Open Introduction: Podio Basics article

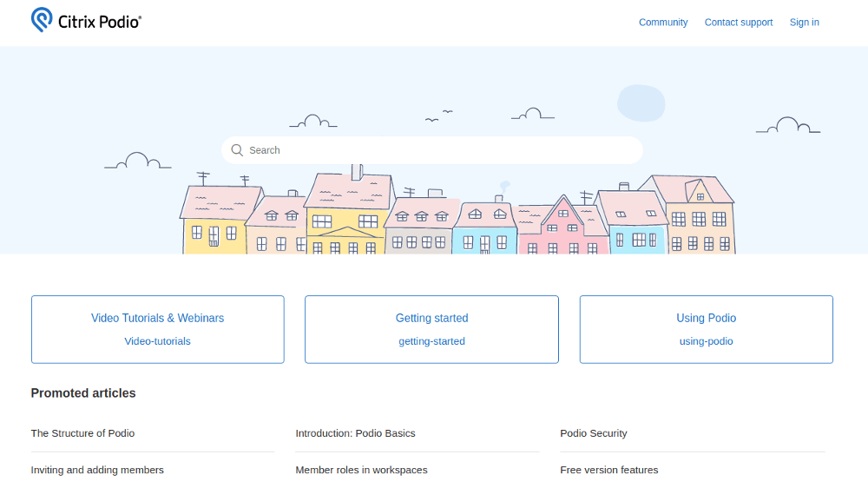click(355, 433)
